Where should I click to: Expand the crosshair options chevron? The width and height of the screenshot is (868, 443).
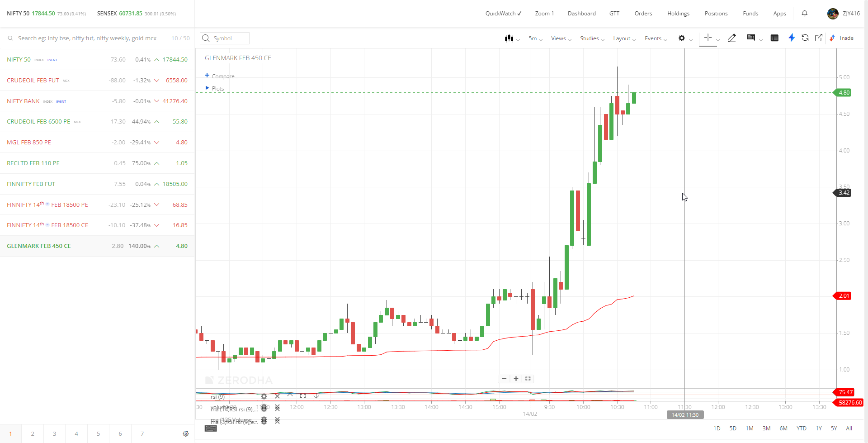[x=718, y=40]
